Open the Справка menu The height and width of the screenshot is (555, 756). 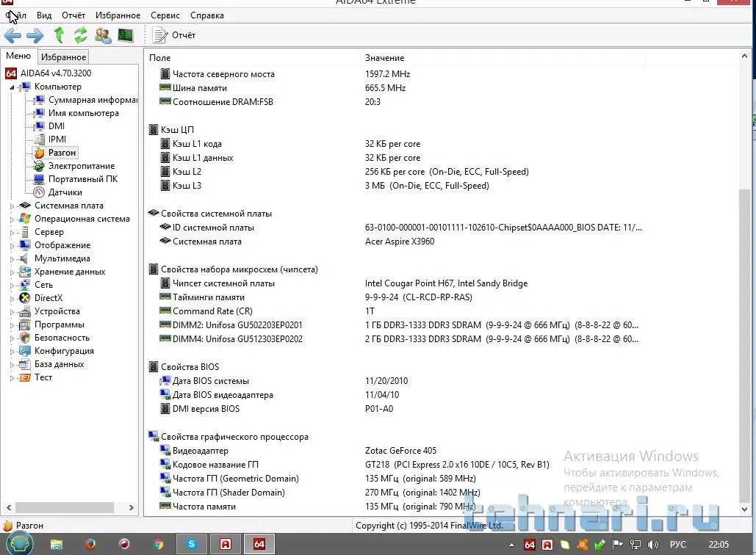[207, 15]
